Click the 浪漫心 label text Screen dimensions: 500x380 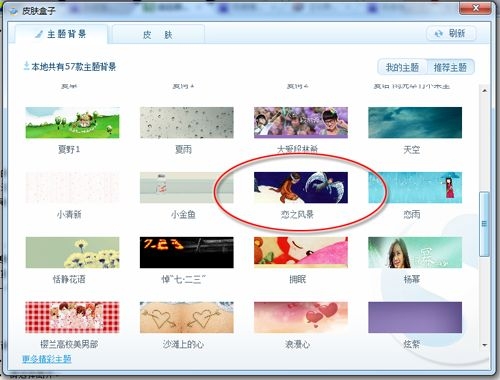(297, 344)
